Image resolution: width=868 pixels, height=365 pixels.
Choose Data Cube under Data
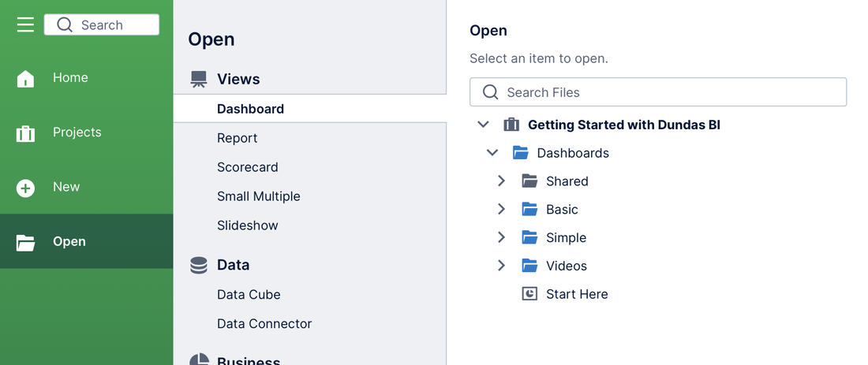(x=249, y=295)
